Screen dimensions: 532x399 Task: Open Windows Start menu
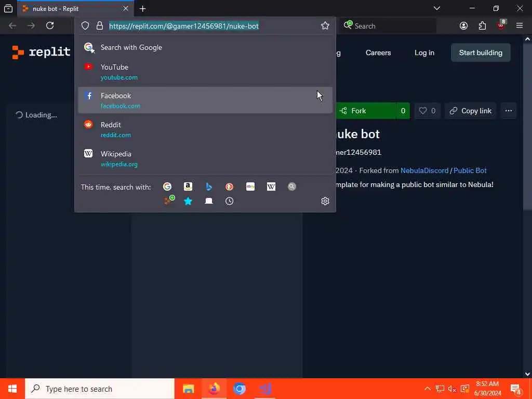pos(12,389)
